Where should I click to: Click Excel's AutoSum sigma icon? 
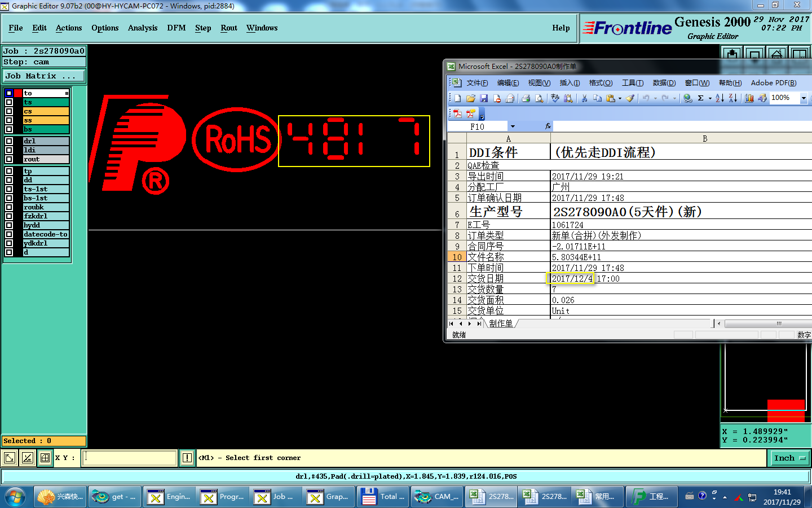tap(701, 98)
